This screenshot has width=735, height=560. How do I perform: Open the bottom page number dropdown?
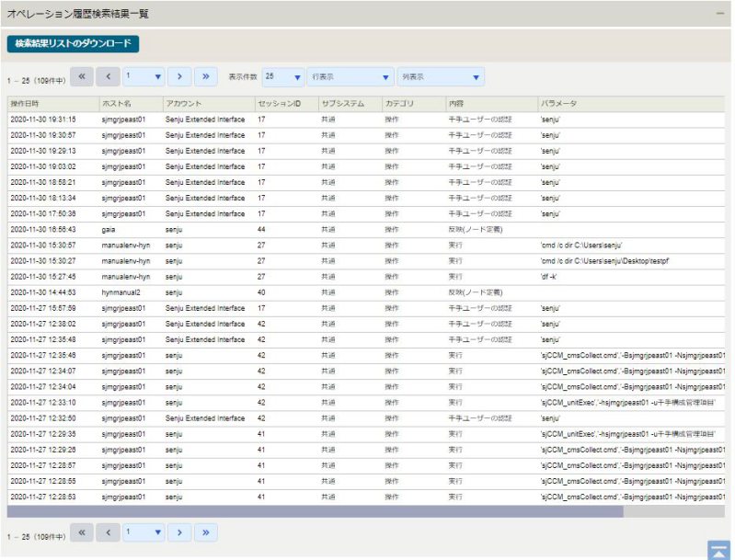point(144,532)
